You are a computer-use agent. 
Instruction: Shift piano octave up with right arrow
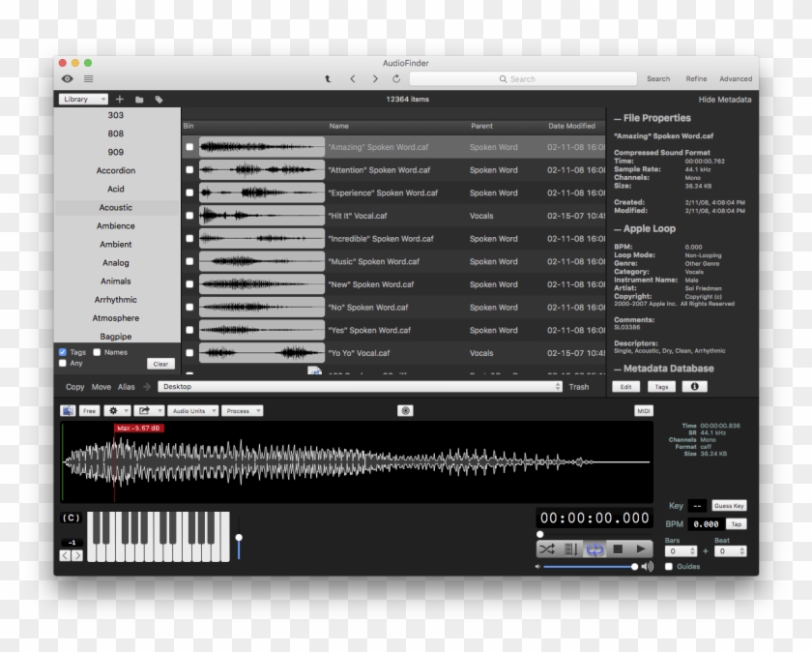point(77,555)
